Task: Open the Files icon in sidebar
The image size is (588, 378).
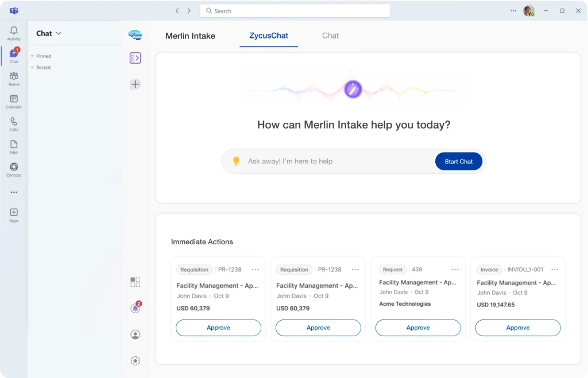Action: point(14,146)
